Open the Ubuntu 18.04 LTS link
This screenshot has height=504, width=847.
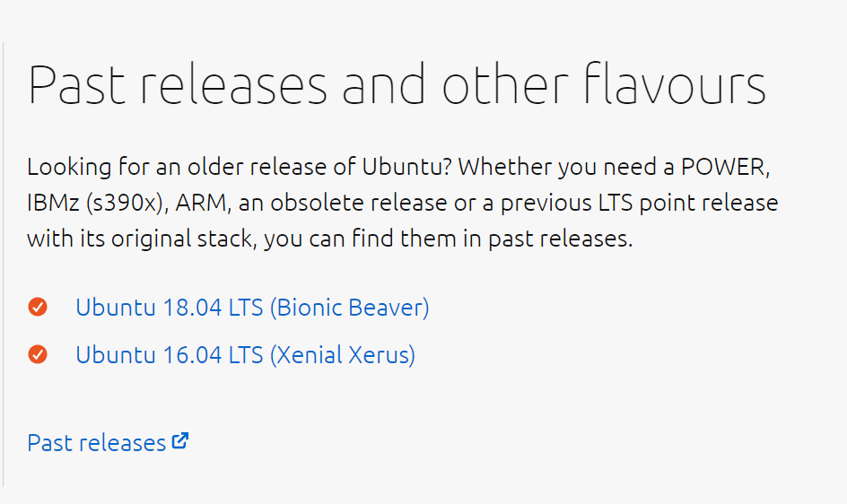170,308
